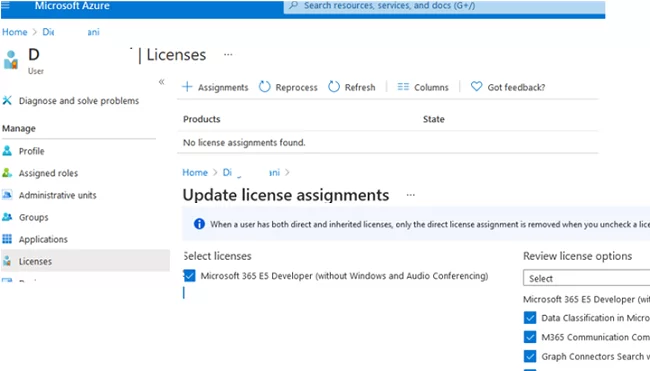Click the Applications grid icon
The height and width of the screenshot is (371, 650).
pos(7,239)
